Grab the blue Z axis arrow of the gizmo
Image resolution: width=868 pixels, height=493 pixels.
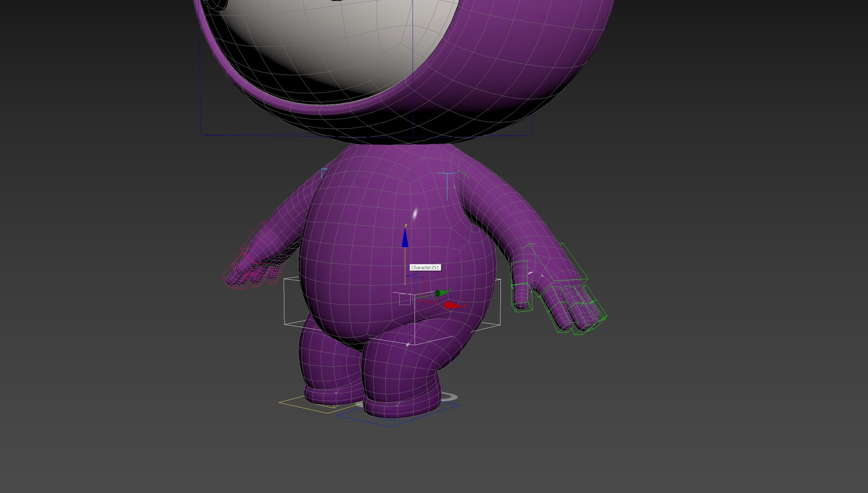405,238
